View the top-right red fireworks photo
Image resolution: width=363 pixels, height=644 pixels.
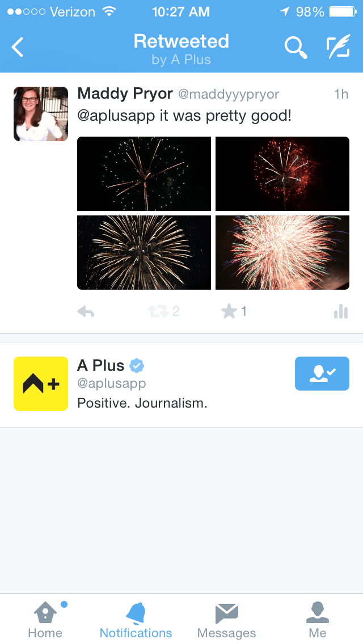pos(282,173)
